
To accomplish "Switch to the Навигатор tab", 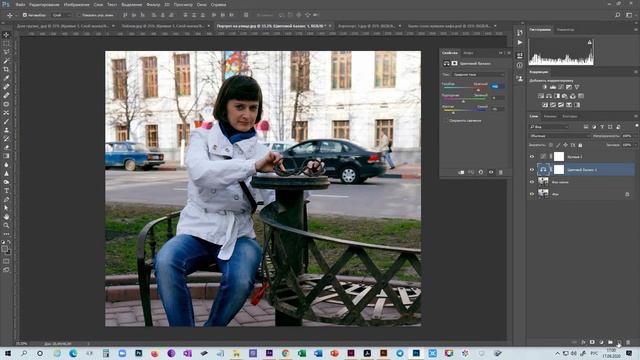I will pos(565,30).
